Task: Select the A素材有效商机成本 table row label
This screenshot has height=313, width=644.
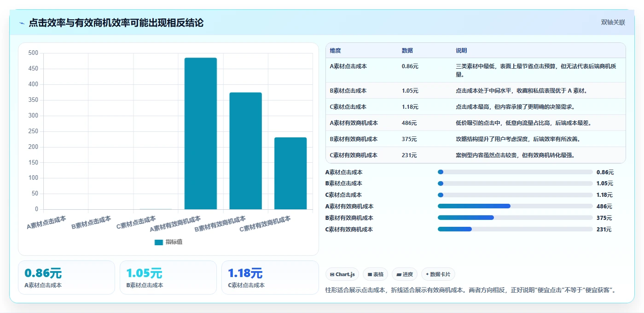Action: (354, 123)
